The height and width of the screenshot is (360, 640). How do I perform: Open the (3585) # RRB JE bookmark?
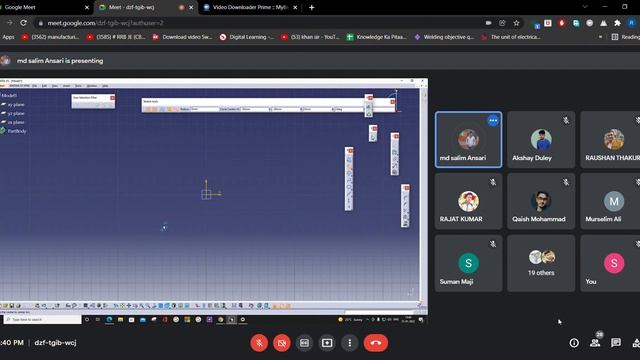point(116,37)
